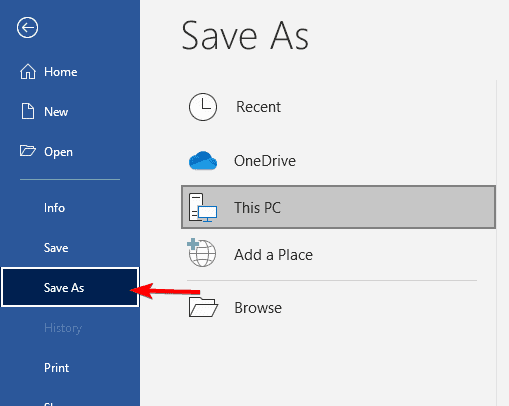The image size is (509, 406).
Task: Go to the Print page
Action: (x=57, y=368)
